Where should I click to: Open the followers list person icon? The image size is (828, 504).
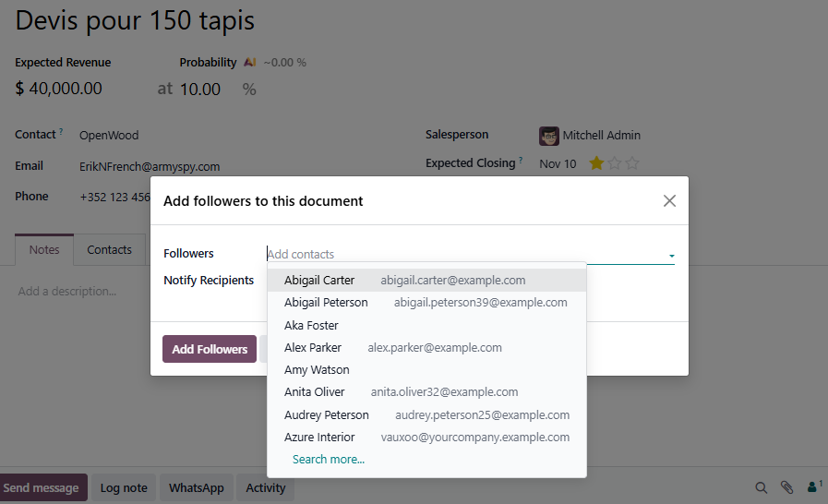click(x=813, y=487)
